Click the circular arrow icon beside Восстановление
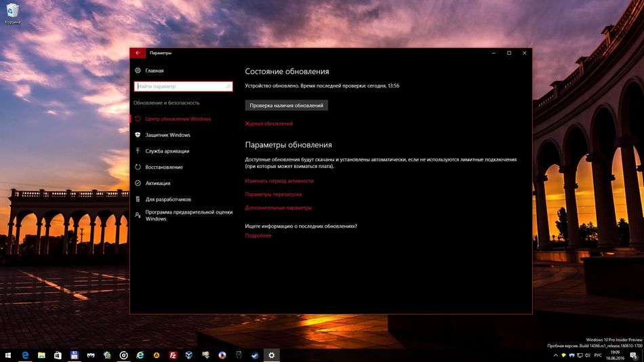This screenshot has height=362, width=644. tap(138, 167)
